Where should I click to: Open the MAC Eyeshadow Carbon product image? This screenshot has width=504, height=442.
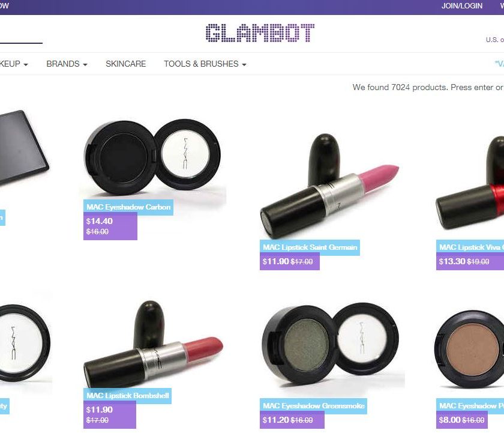point(152,157)
